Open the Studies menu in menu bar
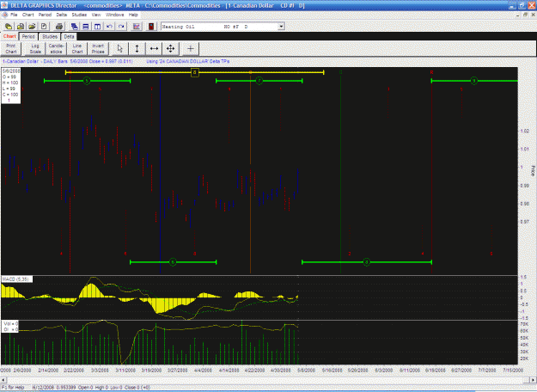 (79, 15)
